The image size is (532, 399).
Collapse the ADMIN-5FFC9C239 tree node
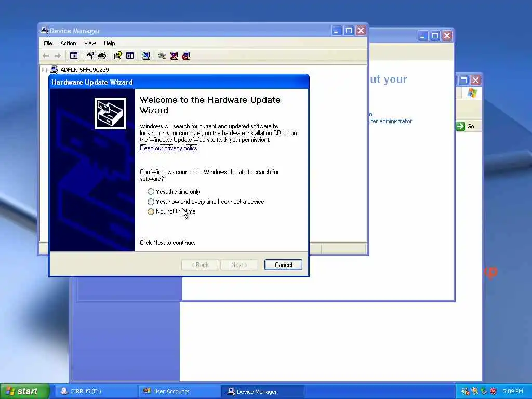[45, 70]
